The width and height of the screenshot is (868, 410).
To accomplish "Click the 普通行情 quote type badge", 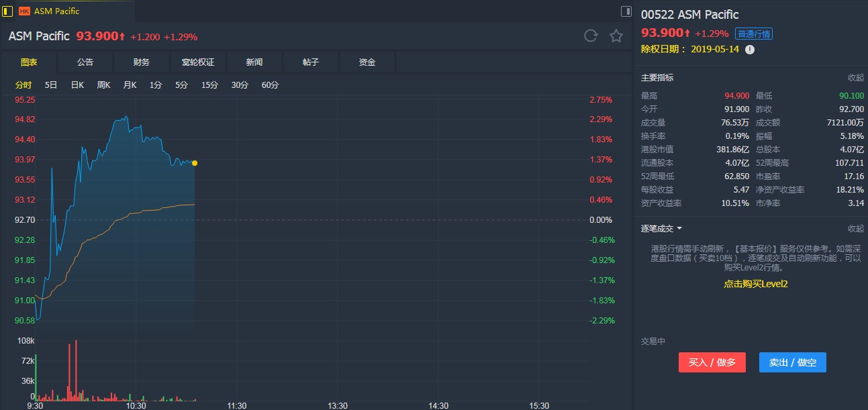I will [753, 34].
